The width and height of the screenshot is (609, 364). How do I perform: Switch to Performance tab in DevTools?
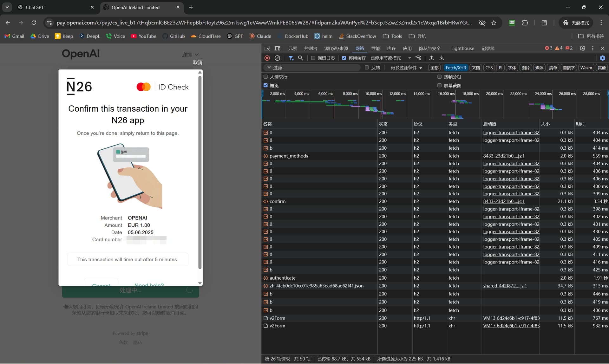coord(376,48)
